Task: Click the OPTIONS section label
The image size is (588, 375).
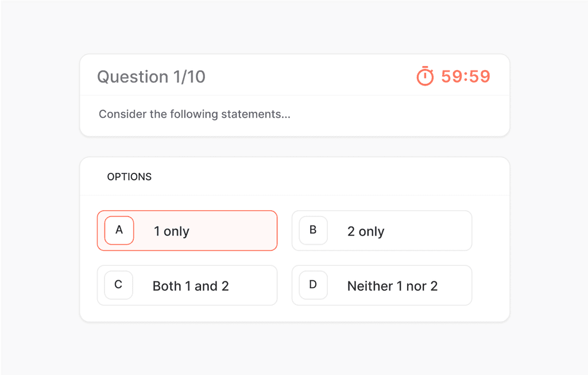Action: [129, 177]
